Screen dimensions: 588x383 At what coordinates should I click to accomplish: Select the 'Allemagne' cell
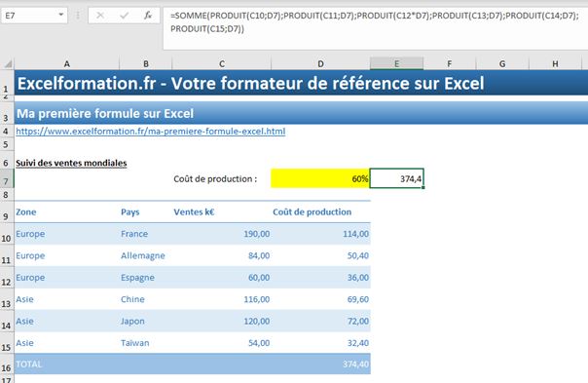coord(145,255)
